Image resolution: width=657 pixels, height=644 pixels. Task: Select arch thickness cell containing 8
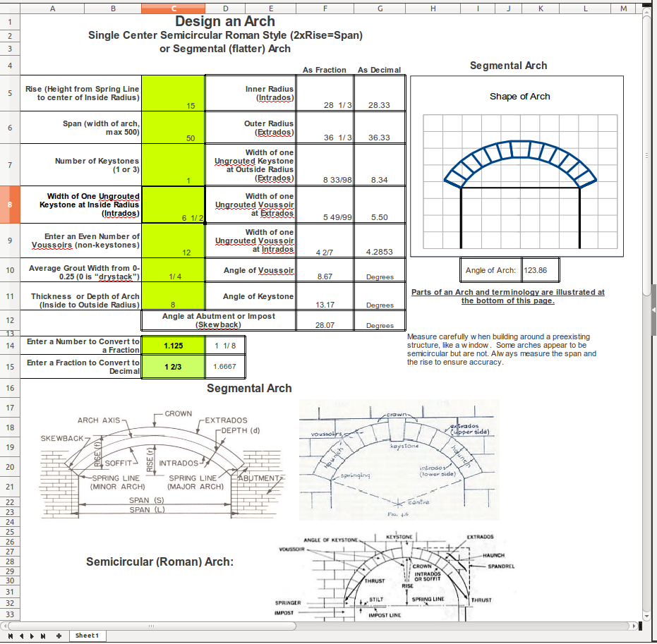pos(173,296)
